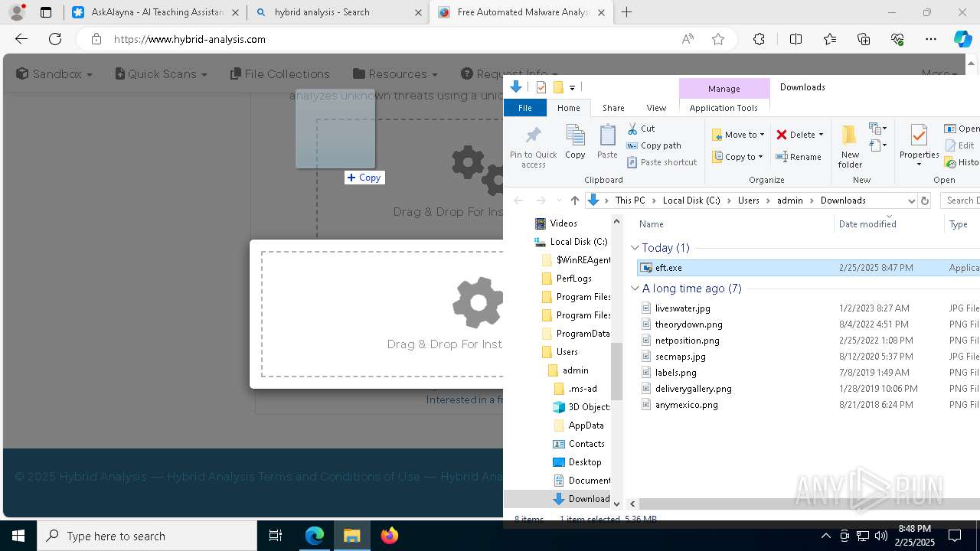This screenshot has width=980, height=551.
Task: Click Local Disk (C:) breadcrumb
Action: (691, 201)
